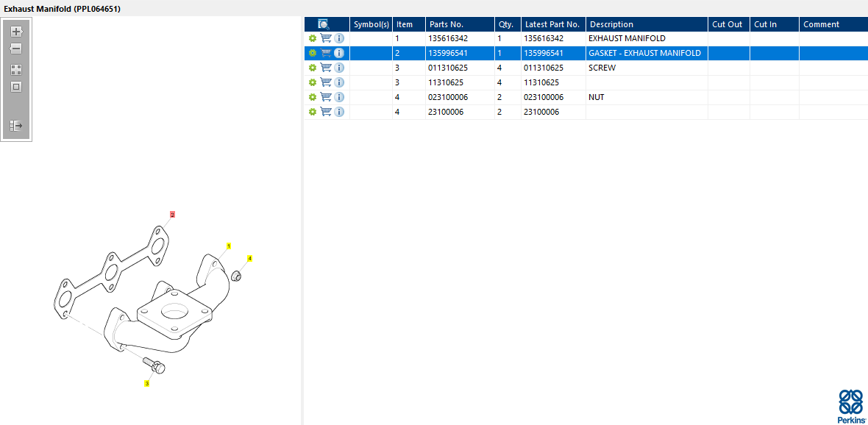Viewport: 868px width, 425px height.
Task: Click 23100006 in the Latest Part No. column
Action: click(541, 112)
